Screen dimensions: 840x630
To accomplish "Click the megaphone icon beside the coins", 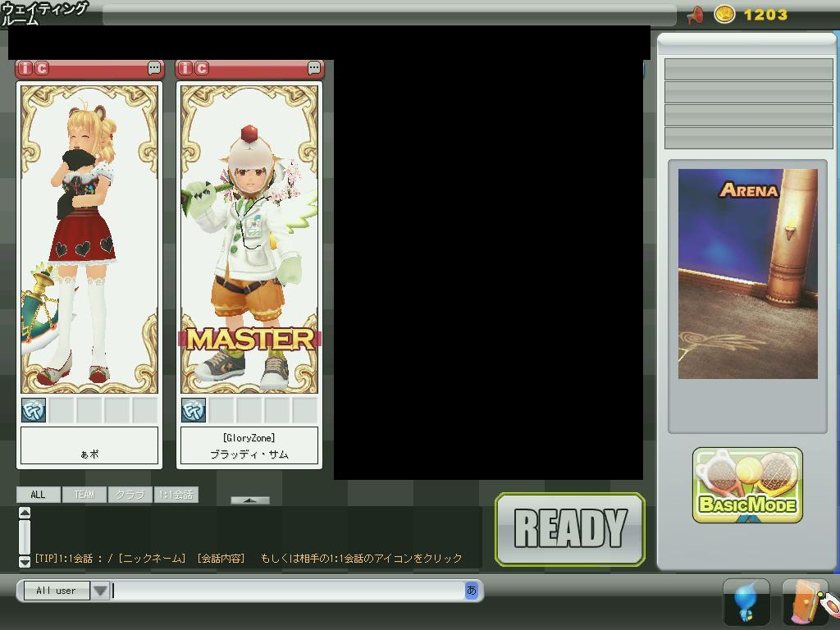I will click(696, 15).
